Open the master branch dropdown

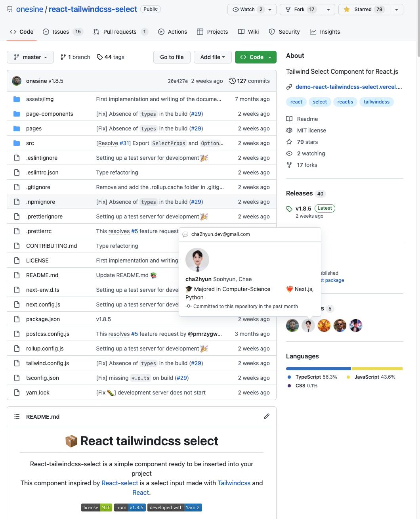[x=31, y=57]
